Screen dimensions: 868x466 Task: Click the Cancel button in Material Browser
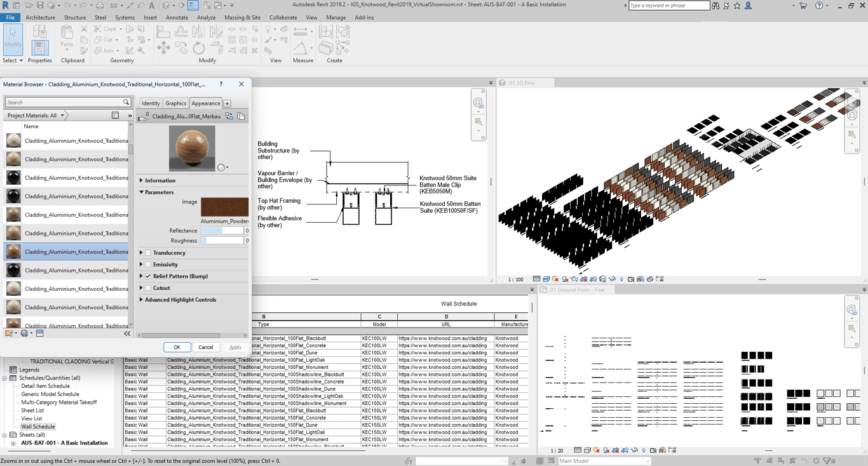tap(205, 347)
